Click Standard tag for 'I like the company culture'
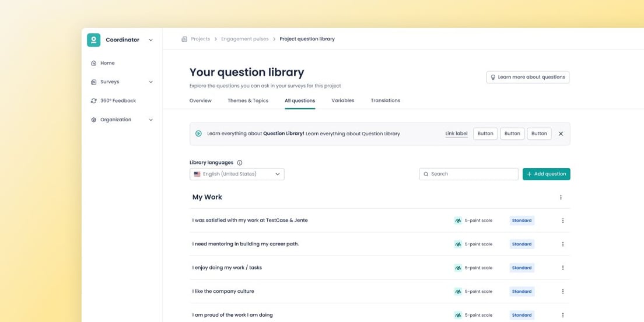Image resolution: width=644 pixels, height=322 pixels. tap(522, 291)
